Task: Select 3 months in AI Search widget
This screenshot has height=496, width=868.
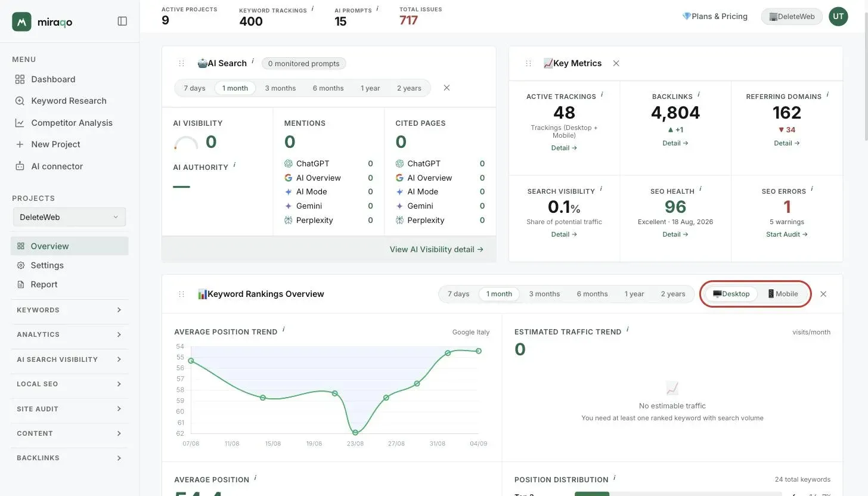Action: [x=280, y=88]
